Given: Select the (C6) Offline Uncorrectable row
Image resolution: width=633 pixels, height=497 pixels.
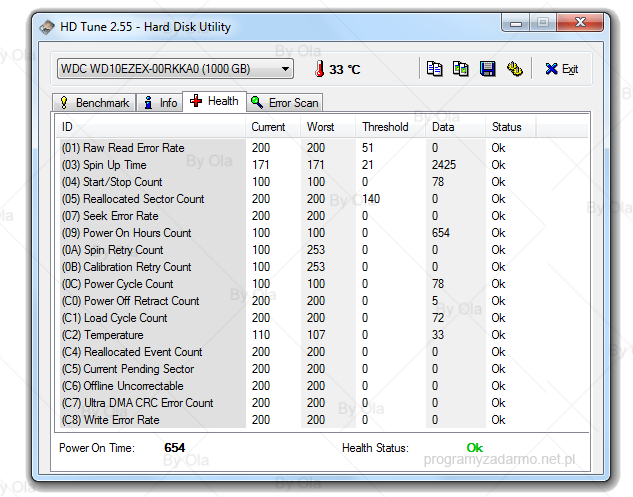Looking at the screenshot, I should tap(323, 386).
